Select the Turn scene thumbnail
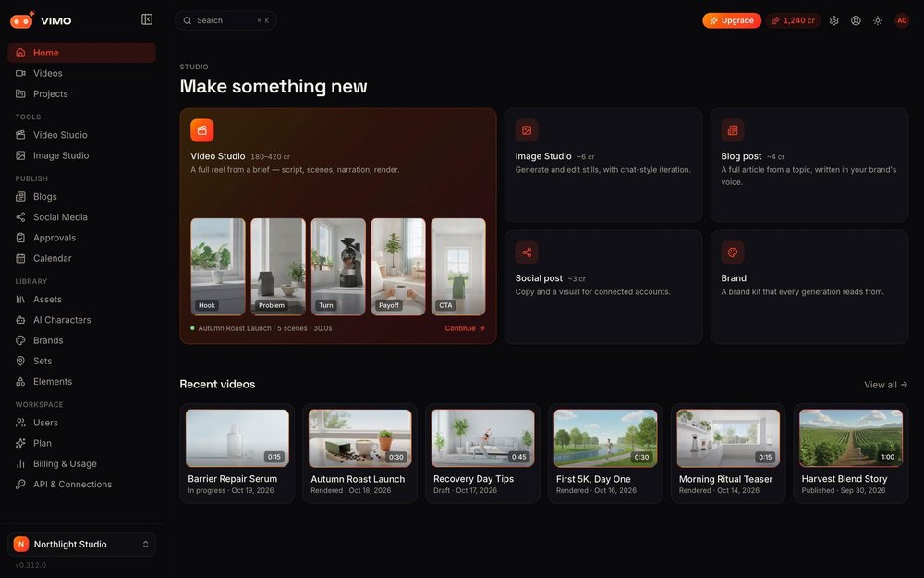 (x=338, y=266)
